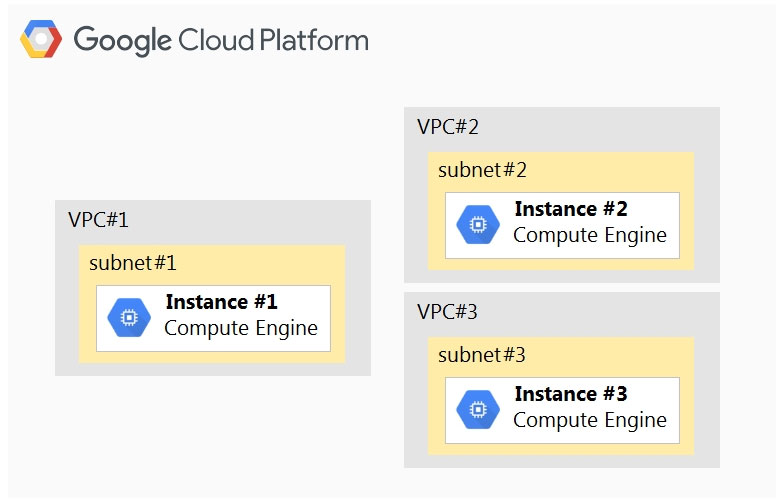The height and width of the screenshot is (504, 782).
Task: Select the Compute Engine icon for Instance #2
Action: click(x=477, y=225)
